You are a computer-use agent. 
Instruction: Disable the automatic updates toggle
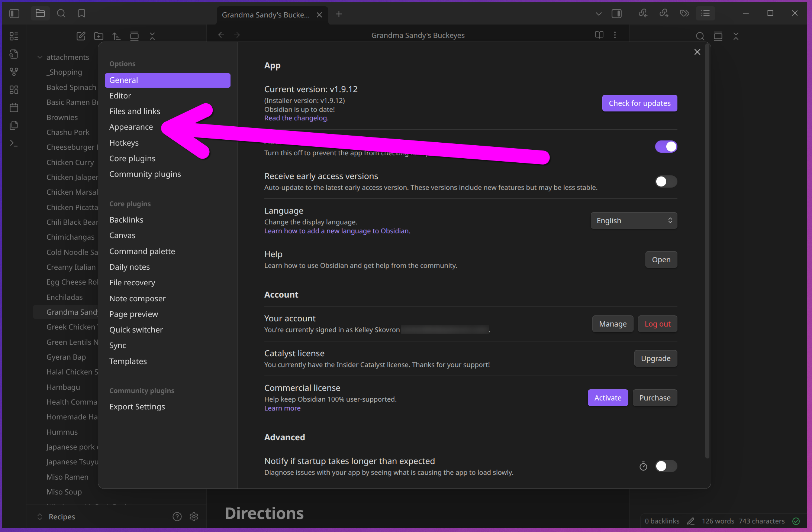click(666, 147)
